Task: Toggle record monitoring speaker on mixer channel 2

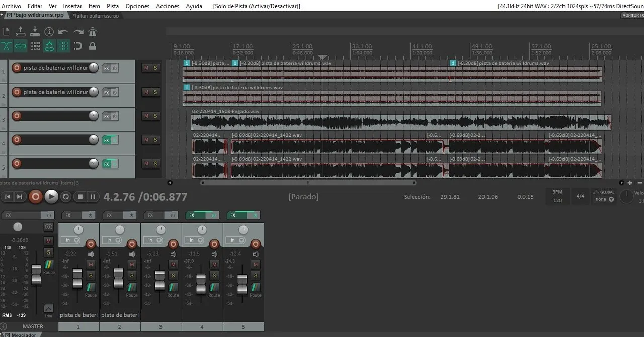Action: (x=132, y=255)
